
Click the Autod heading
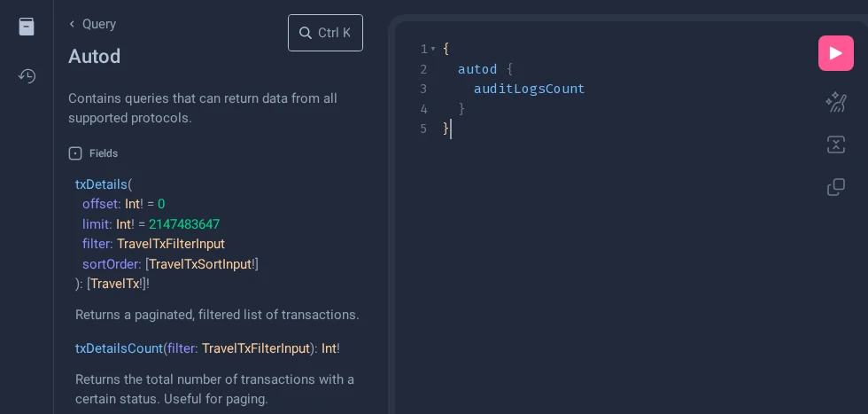coord(94,56)
